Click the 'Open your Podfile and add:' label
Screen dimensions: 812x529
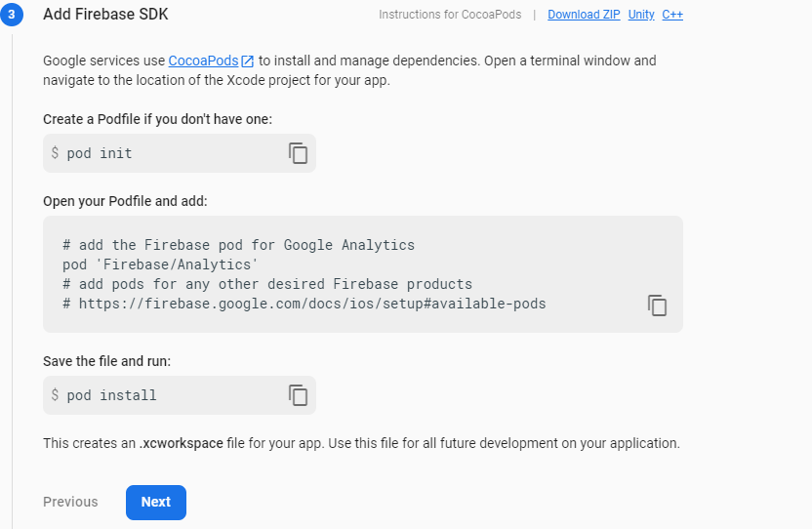[x=125, y=201]
